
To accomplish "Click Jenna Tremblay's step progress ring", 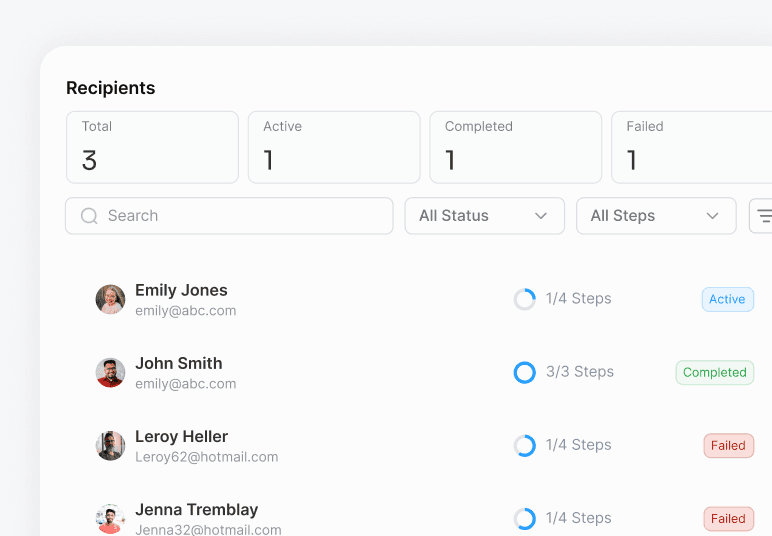I will pyautogui.click(x=524, y=518).
